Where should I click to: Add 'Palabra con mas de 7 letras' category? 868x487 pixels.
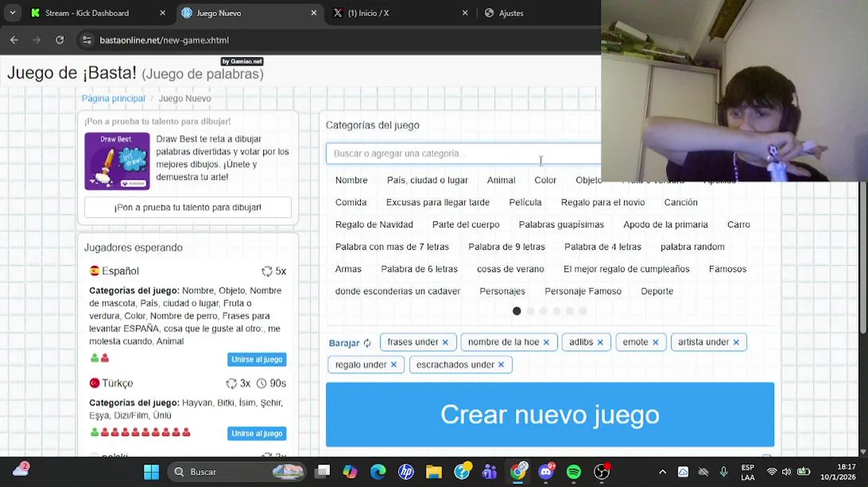[392, 247]
